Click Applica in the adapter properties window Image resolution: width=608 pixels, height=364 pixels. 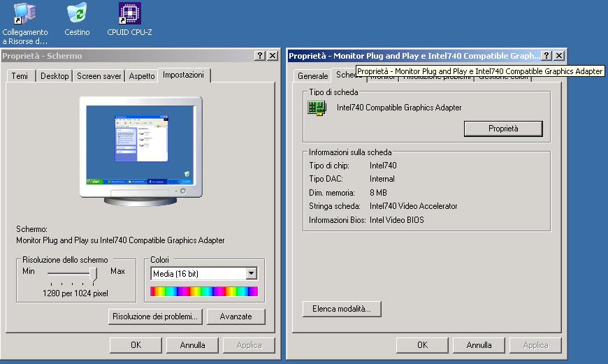point(535,345)
